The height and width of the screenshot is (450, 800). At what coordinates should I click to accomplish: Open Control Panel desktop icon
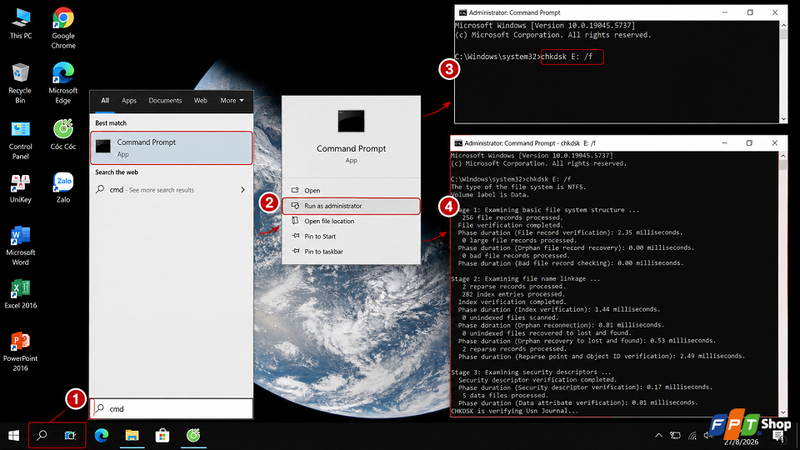pyautogui.click(x=20, y=140)
